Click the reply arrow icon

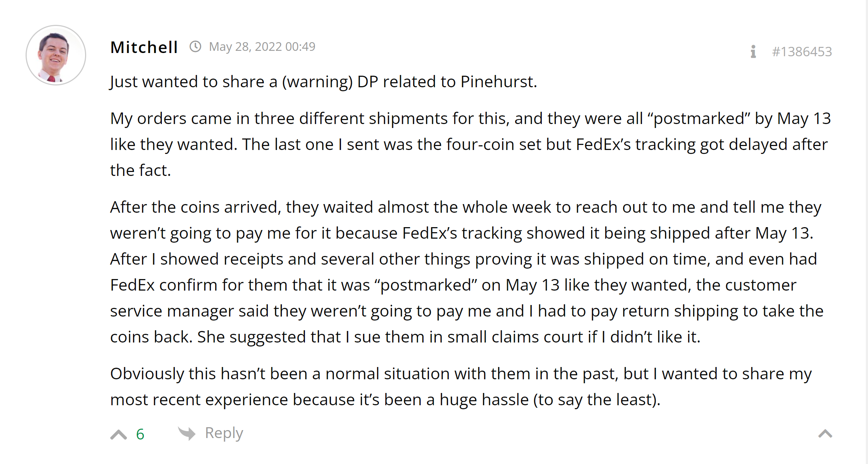coord(187,433)
